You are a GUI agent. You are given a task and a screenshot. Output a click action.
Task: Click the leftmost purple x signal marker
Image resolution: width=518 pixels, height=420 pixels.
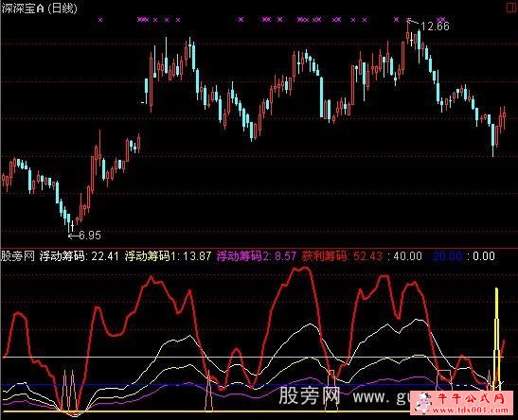click(x=100, y=20)
